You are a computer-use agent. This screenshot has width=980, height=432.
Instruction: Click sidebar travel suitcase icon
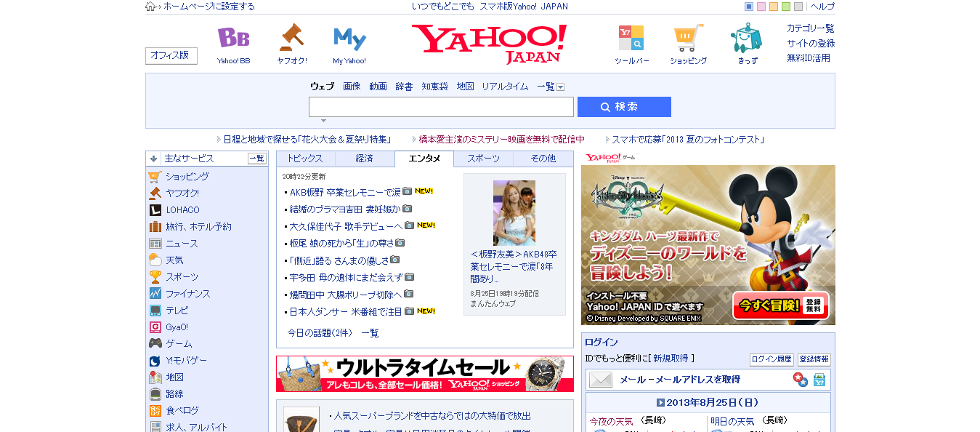155,227
